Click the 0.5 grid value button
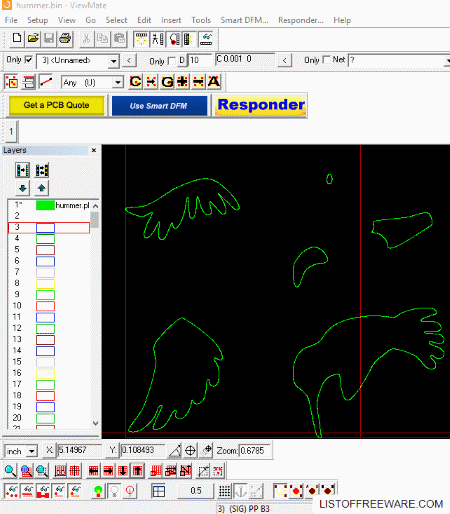This screenshot has width=450, height=514. pos(196,491)
